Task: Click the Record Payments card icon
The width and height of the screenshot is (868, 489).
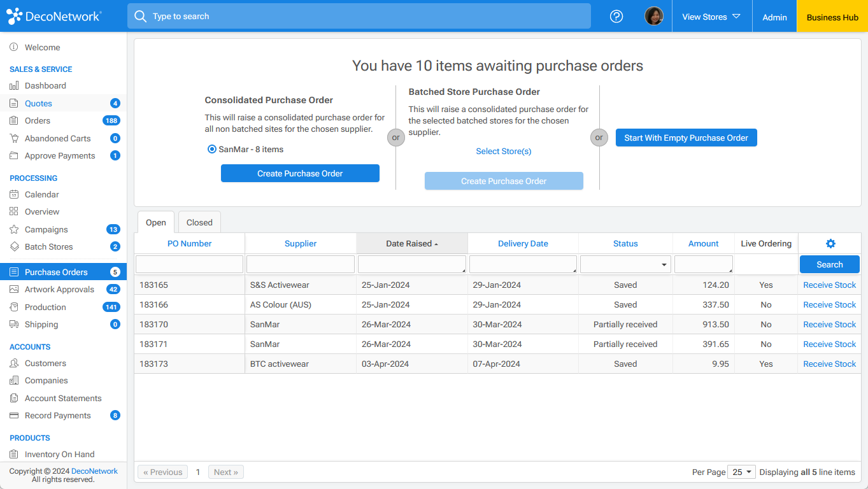Action: coord(14,415)
